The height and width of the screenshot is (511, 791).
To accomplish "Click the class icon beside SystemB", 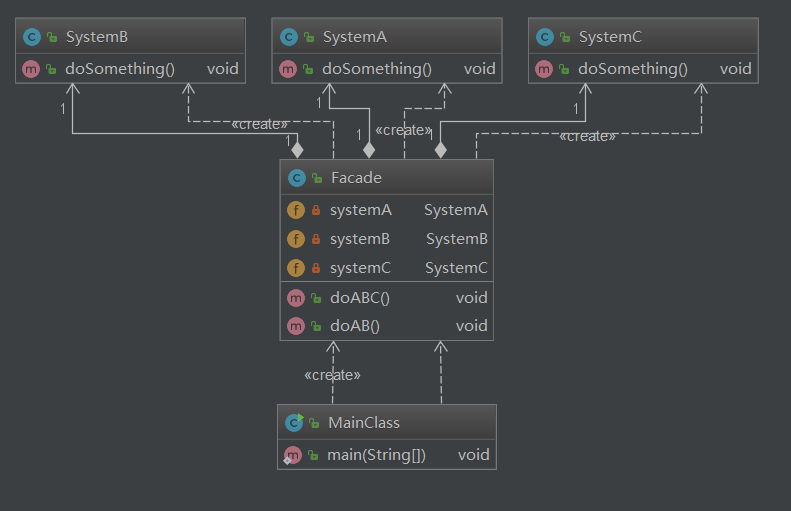I will (x=30, y=37).
